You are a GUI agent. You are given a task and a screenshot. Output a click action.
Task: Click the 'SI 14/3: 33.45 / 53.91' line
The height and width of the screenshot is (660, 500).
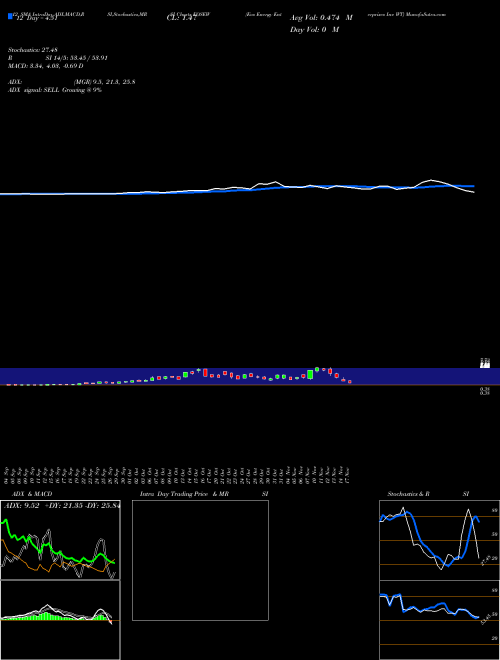point(77,58)
